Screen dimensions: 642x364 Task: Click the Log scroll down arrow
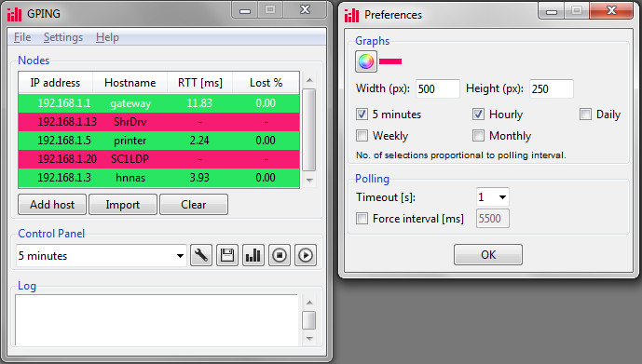coord(309,338)
